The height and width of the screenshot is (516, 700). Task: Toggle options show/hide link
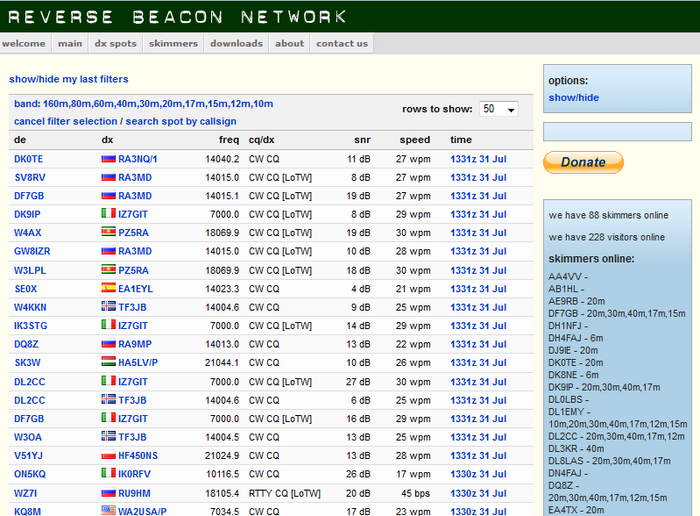(574, 97)
